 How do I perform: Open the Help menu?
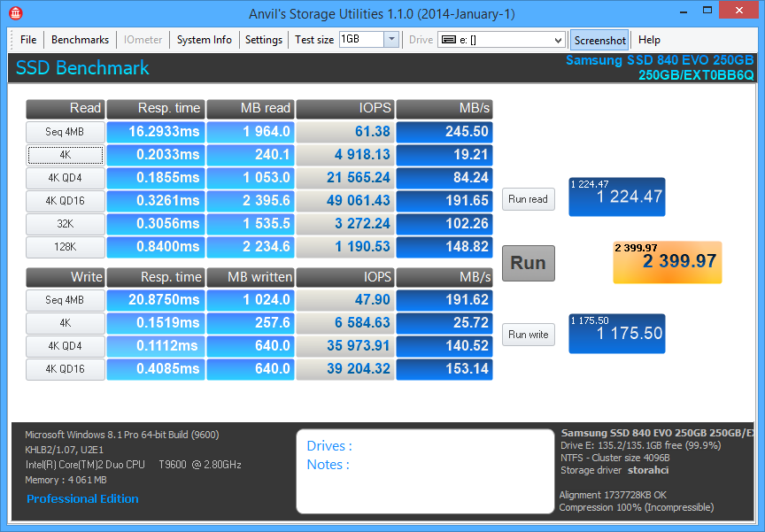649,40
